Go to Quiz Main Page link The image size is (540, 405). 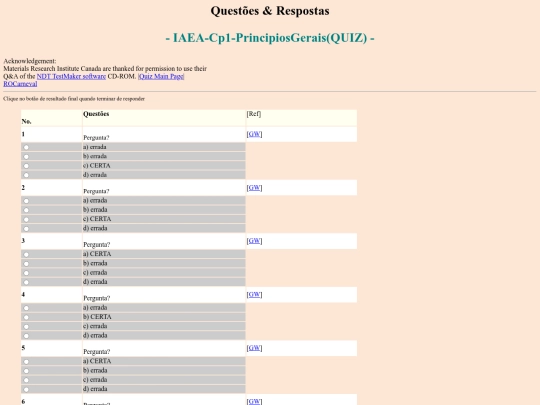[161, 76]
